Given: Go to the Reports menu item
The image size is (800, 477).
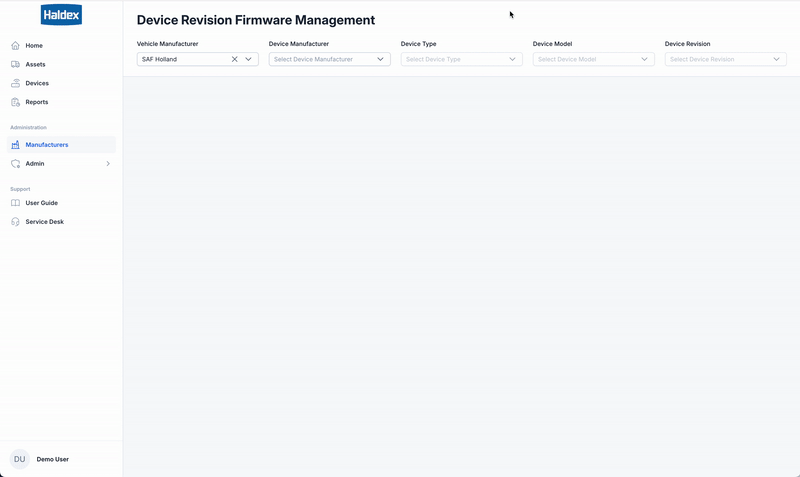Looking at the screenshot, I should (x=37, y=102).
